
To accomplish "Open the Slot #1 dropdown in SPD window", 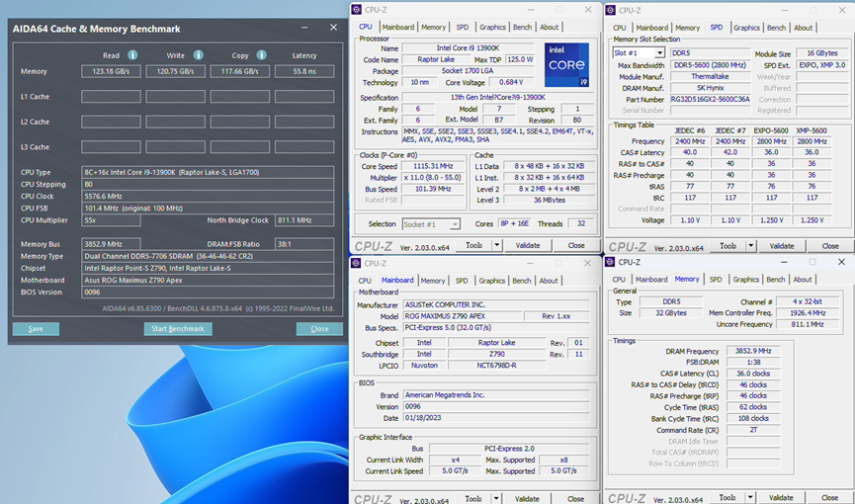I will pyautogui.click(x=660, y=53).
